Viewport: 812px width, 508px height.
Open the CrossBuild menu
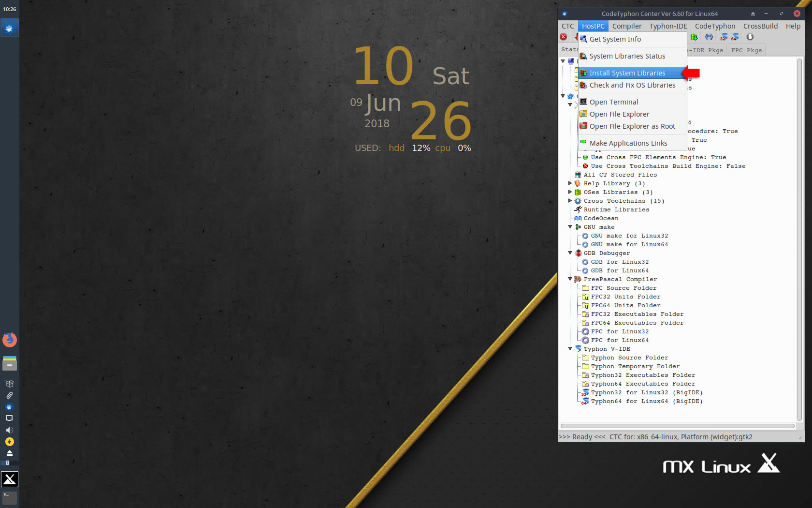pos(760,26)
